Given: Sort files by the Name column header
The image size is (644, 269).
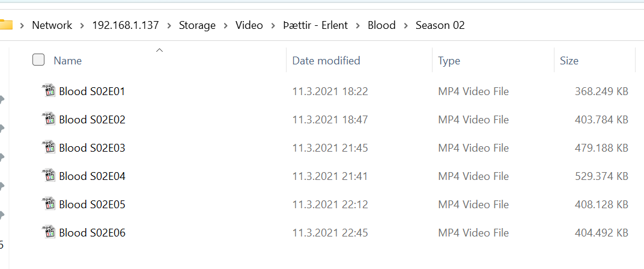Looking at the screenshot, I should pyautogui.click(x=68, y=61).
